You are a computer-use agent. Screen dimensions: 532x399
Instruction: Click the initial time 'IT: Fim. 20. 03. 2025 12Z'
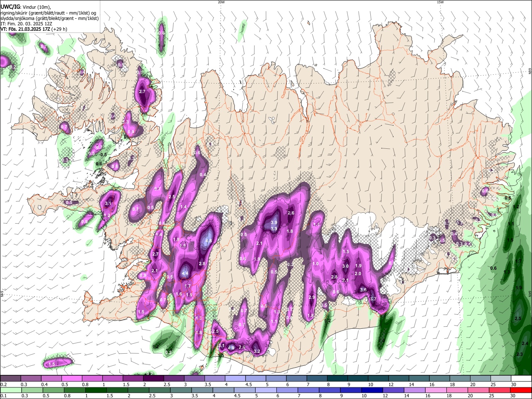point(26,24)
